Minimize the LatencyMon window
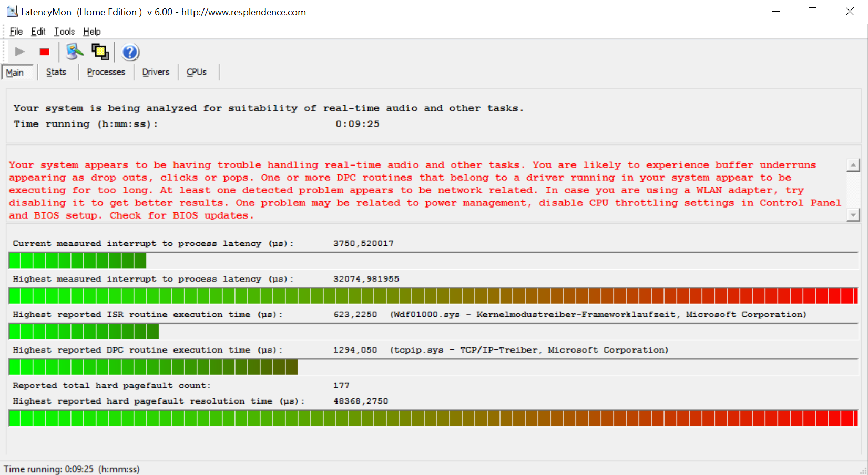Viewport: 868px width, 475px height. (776, 12)
